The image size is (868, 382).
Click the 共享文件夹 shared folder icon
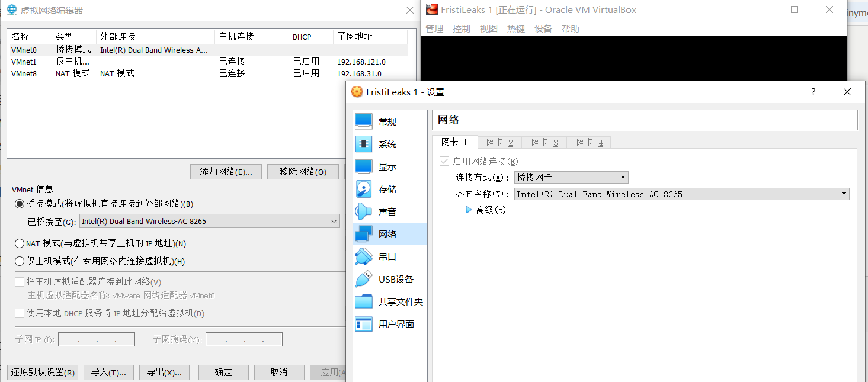363,301
